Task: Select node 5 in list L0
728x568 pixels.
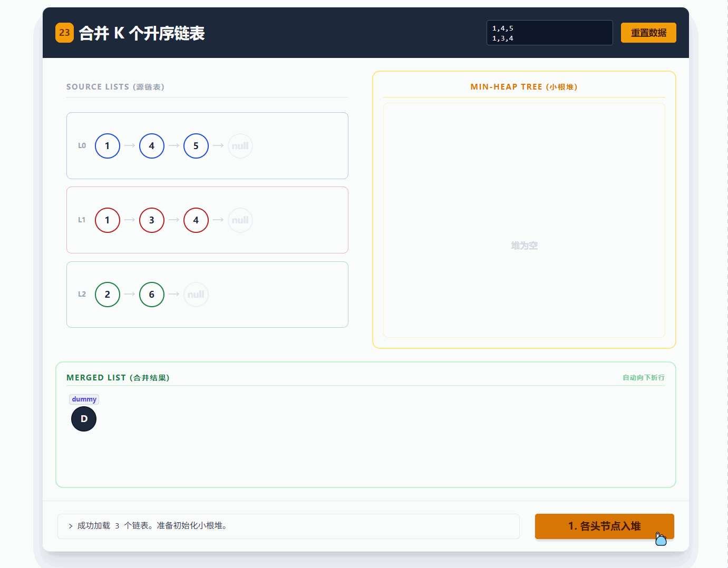Action: click(196, 146)
